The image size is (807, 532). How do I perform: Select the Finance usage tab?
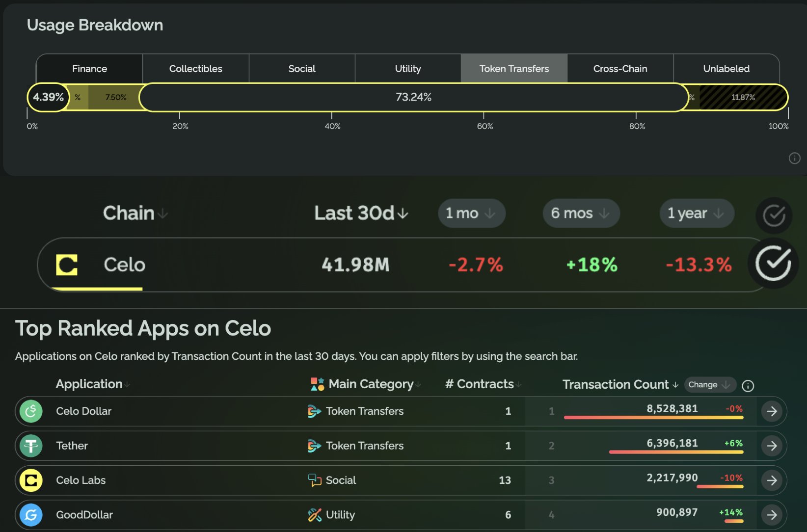89,69
